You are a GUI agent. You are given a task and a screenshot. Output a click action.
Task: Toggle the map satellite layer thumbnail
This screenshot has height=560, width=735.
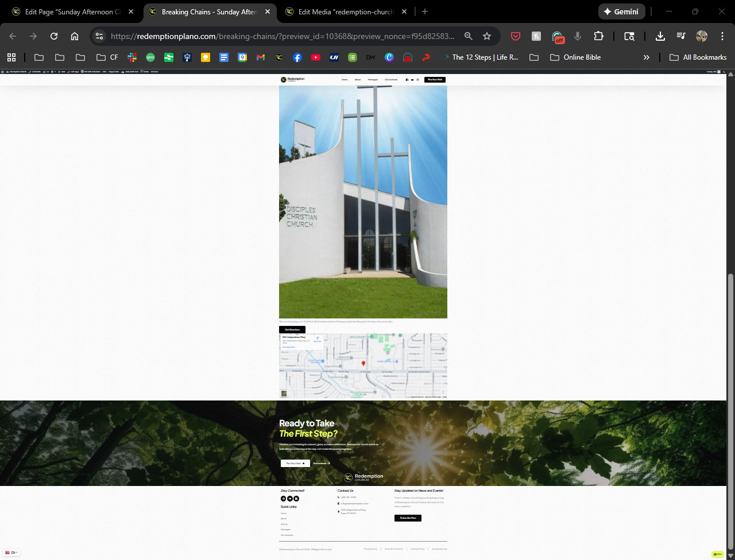(x=284, y=394)
